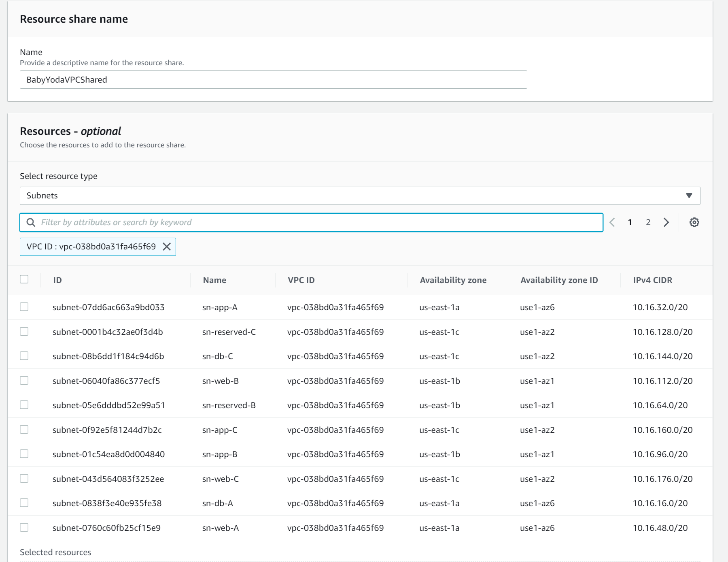Click the sn-web-B name cell
The image size is (728, 562).
(x=221, y=381)
